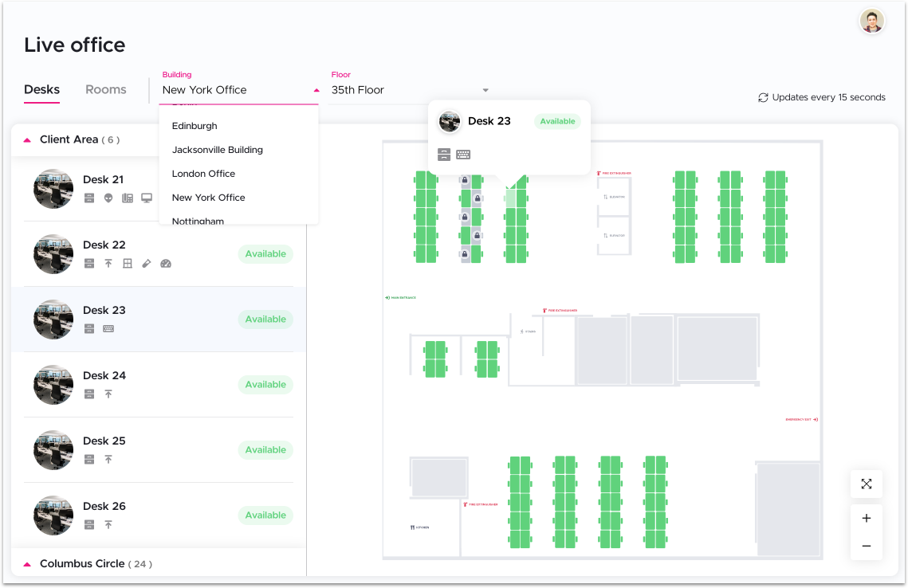Viewport: 908px width, 588px height.
Task: Click the Live office page heading
Action: (75, 45)
